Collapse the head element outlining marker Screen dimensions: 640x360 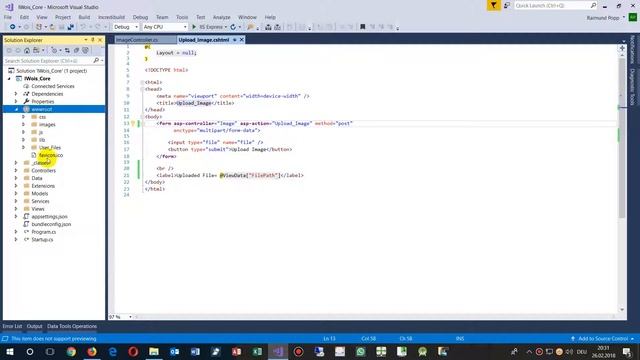click(142, 89)
